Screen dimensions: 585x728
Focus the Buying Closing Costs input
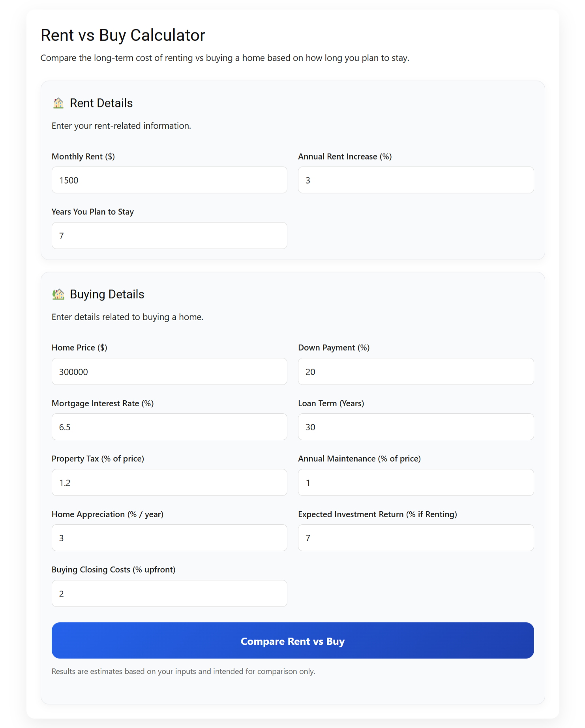tap(169, 593)
